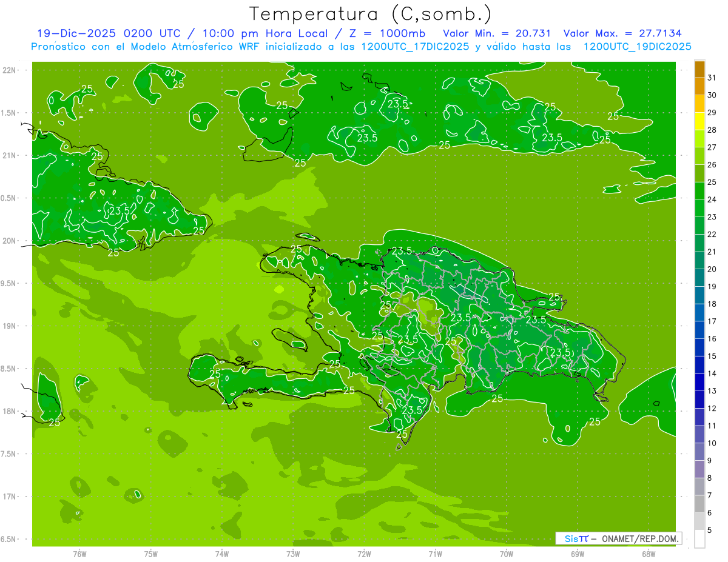This screenshot has width=728, height=562.
Task: Click the "69W" longitude label
Action: [x=578, y=554]
